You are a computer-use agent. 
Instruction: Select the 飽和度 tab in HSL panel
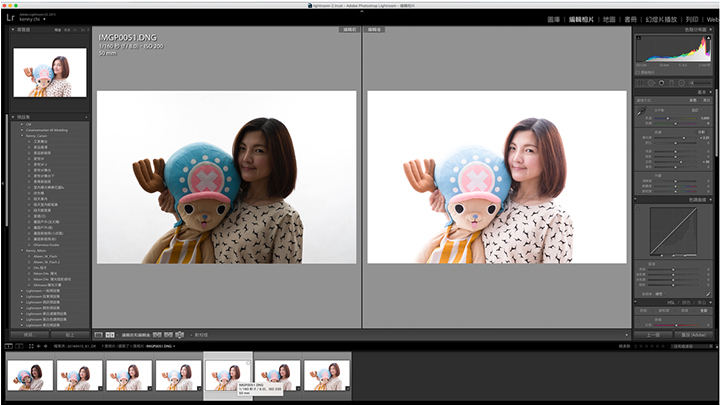tap(664, 310)
